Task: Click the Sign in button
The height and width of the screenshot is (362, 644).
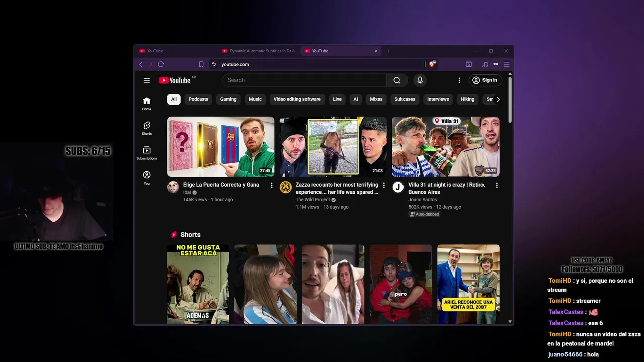Action: click(485, 80)
